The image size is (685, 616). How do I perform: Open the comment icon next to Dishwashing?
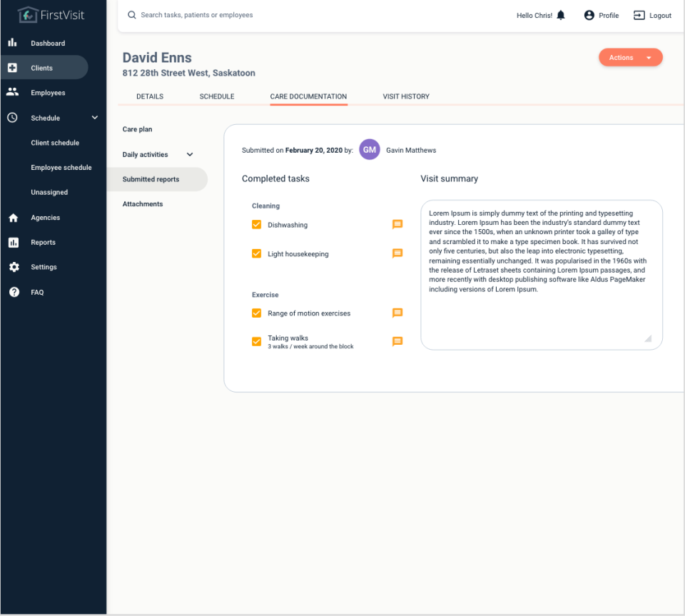397,224
